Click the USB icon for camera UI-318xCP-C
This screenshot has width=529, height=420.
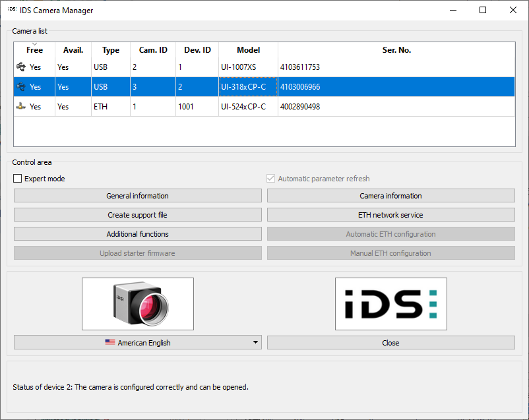click(x=21, y=86)
